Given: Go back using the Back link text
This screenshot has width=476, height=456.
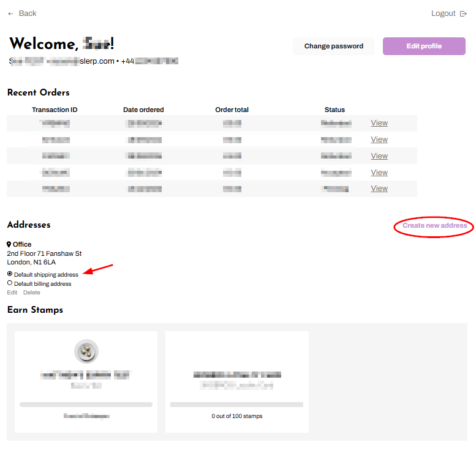Looking at the screenshot, I should pos(28,13).
